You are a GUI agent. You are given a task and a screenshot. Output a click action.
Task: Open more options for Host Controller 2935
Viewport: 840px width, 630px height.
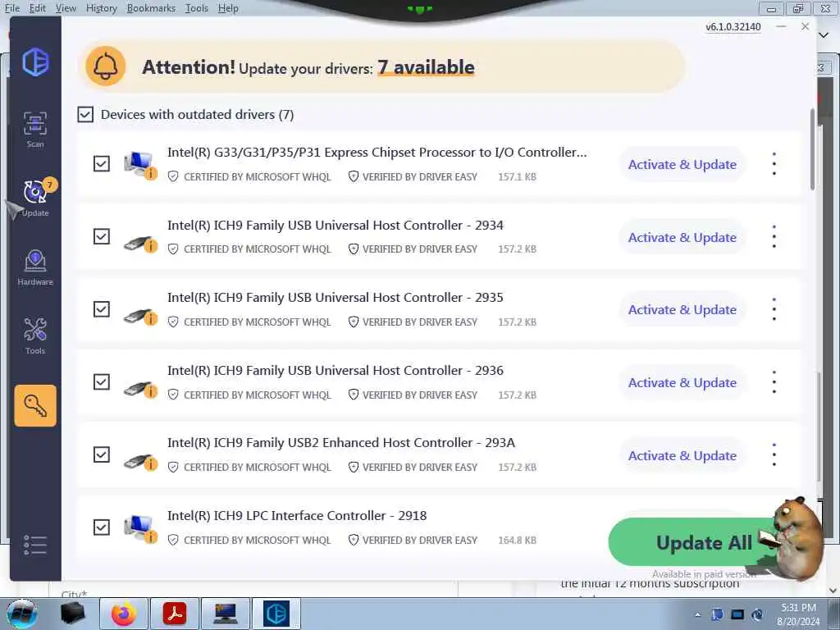point(774,309)
